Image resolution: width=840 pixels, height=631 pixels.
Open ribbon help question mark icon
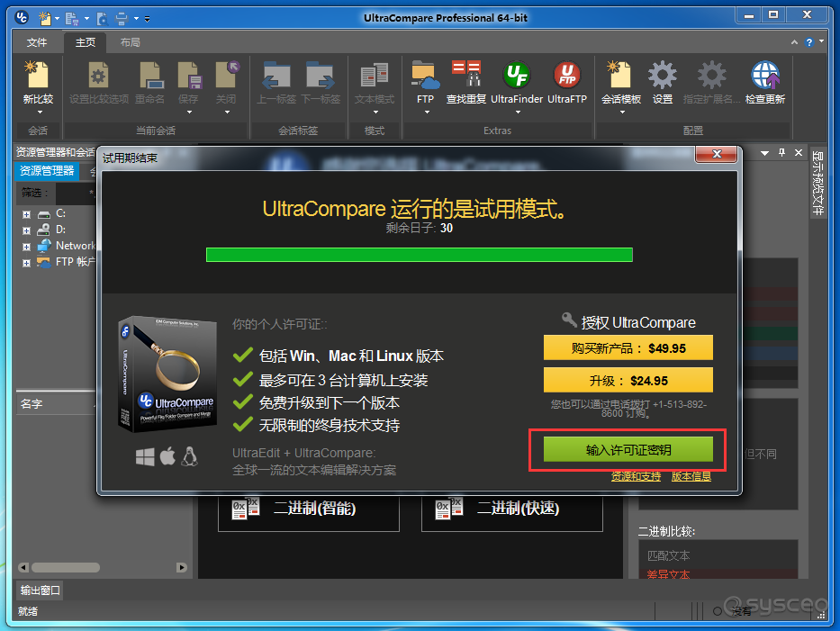[808, 42]
